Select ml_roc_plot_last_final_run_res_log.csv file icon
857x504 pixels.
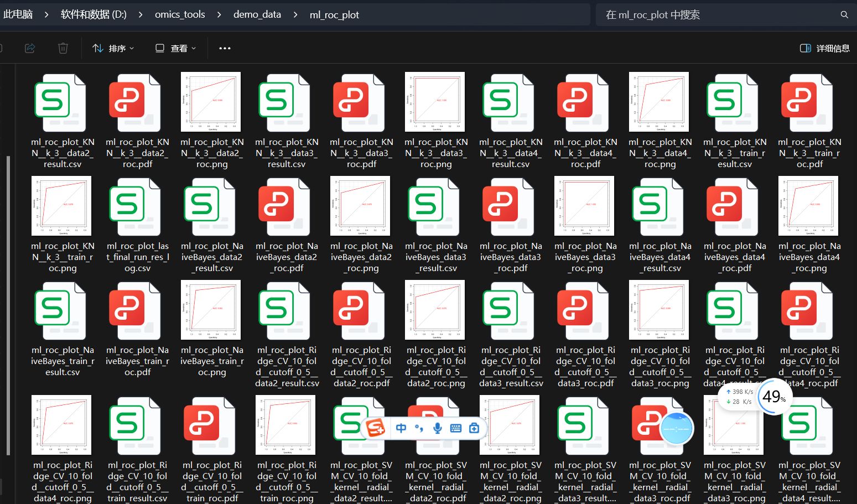tap(136, 207)
